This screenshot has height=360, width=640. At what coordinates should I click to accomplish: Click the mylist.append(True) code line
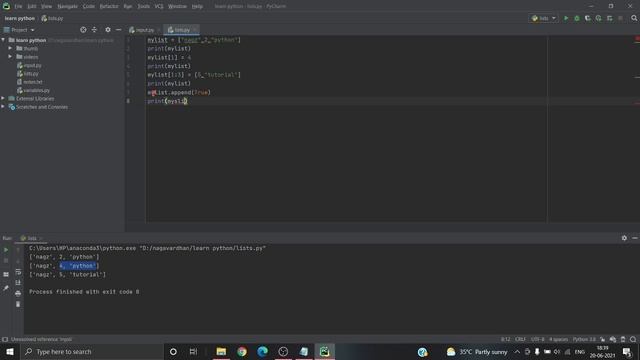(179, 92)
